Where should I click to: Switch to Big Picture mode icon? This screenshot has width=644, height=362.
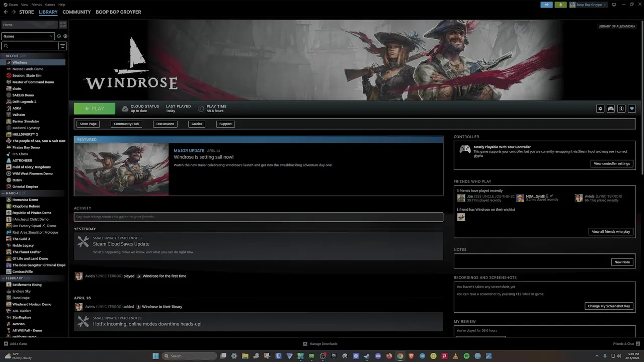click(x=614, y=5)
